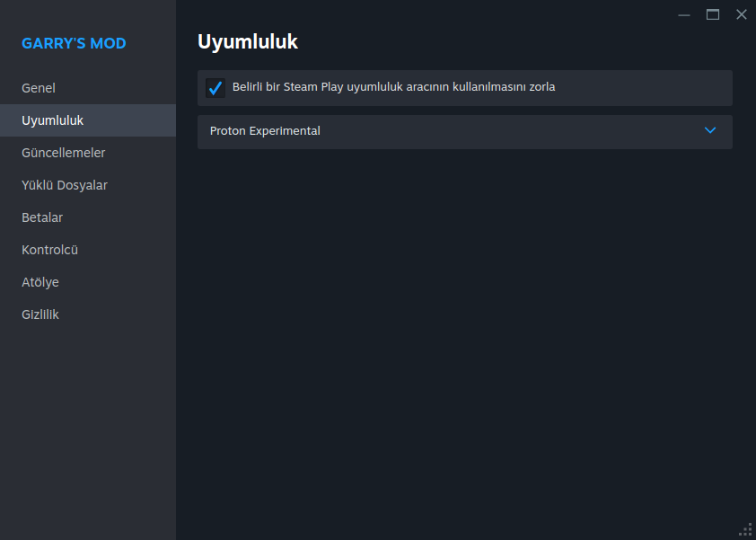
Task: Click the Uyumluluk page heading
Action: pyautogui.click(x=247, y=41)
